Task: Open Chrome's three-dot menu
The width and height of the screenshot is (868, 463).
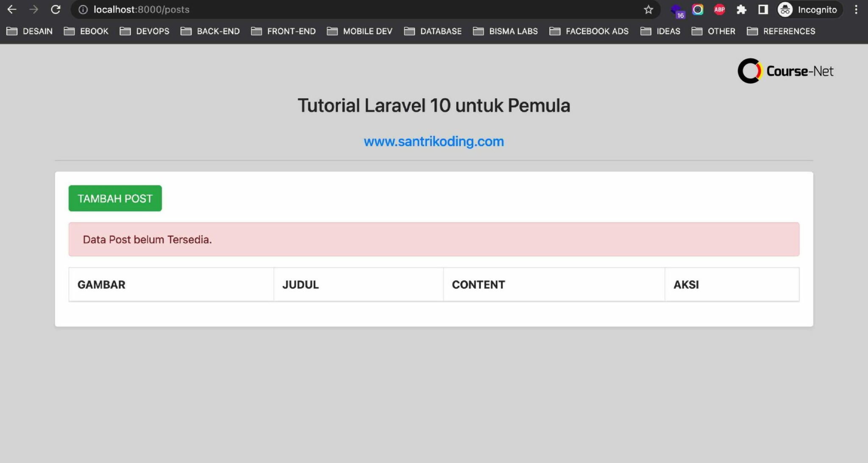Action: (855, 9)
